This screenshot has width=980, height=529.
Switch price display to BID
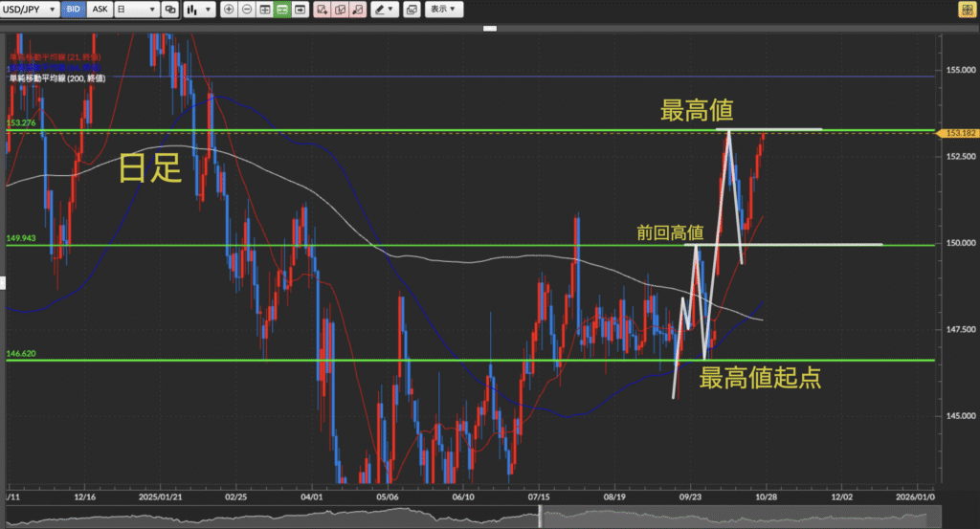[x=73, y=10]
